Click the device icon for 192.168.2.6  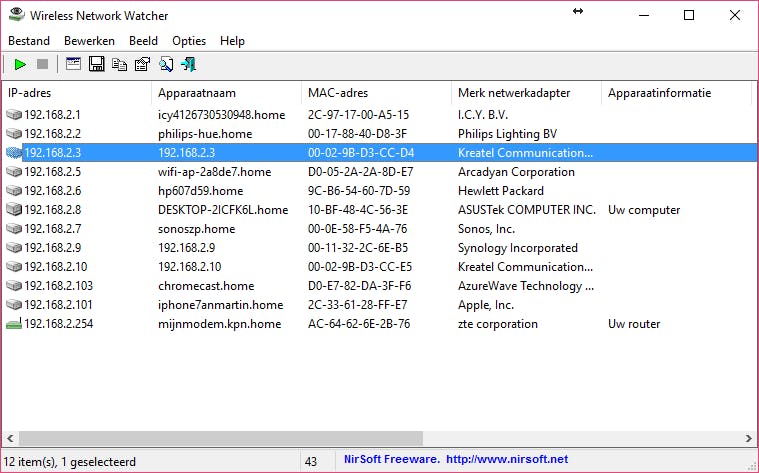(14, 191)
